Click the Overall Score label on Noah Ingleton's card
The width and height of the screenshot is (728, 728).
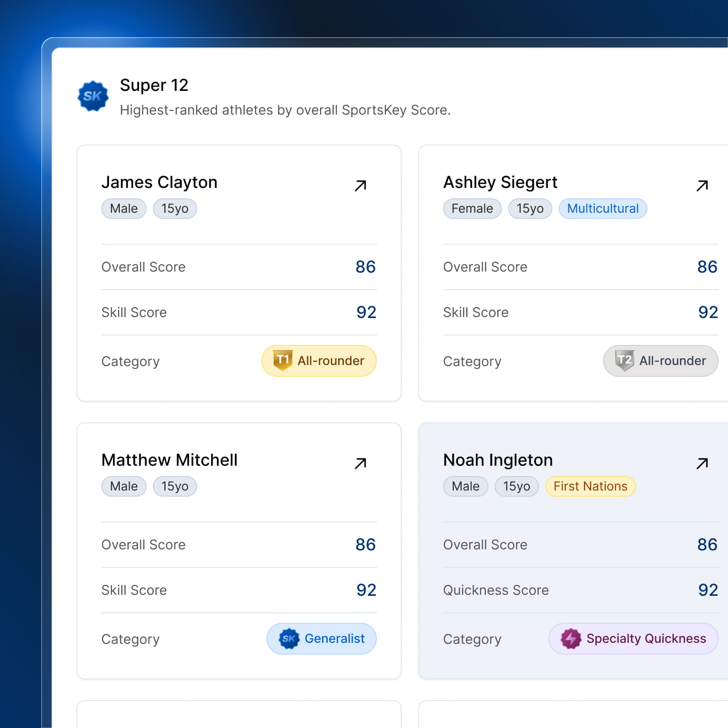(485, 545)
